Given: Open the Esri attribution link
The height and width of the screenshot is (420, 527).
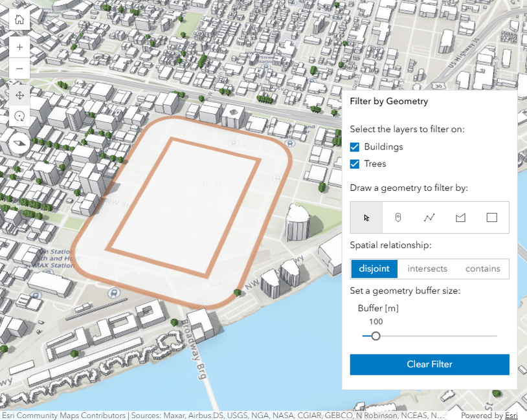Looking at the screenshot, I should click(511, 415).
